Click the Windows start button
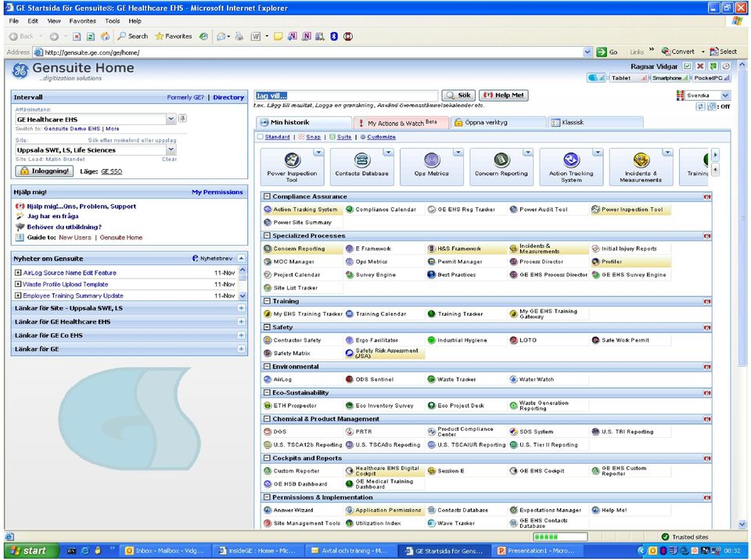The width and height of the screenshot is (751, 560). point(31,551)
